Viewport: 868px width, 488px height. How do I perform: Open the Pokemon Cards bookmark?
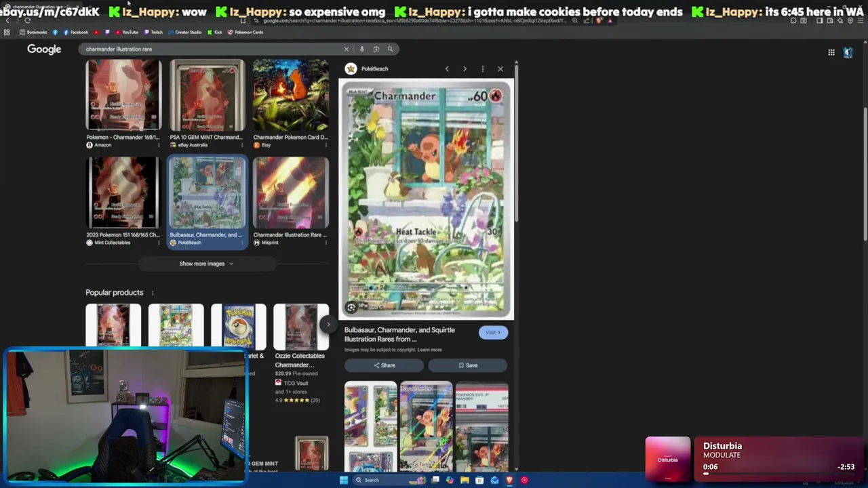tap(245, 32)
